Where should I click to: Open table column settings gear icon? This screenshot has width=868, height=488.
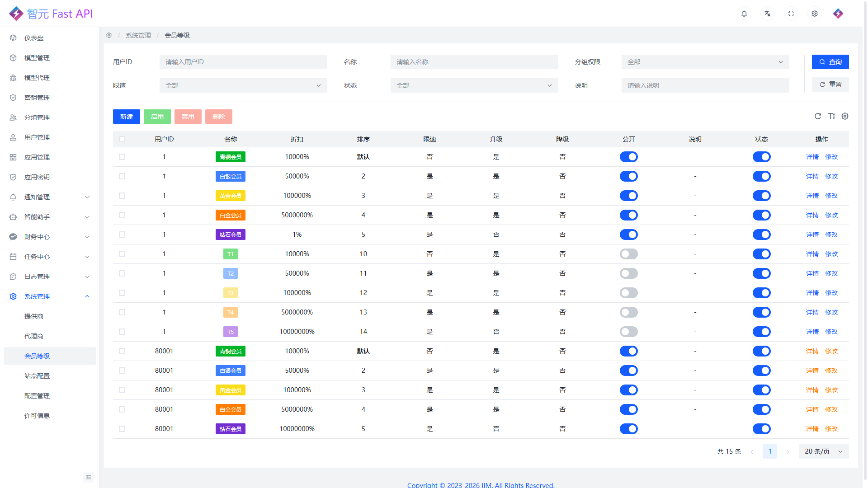844,116
